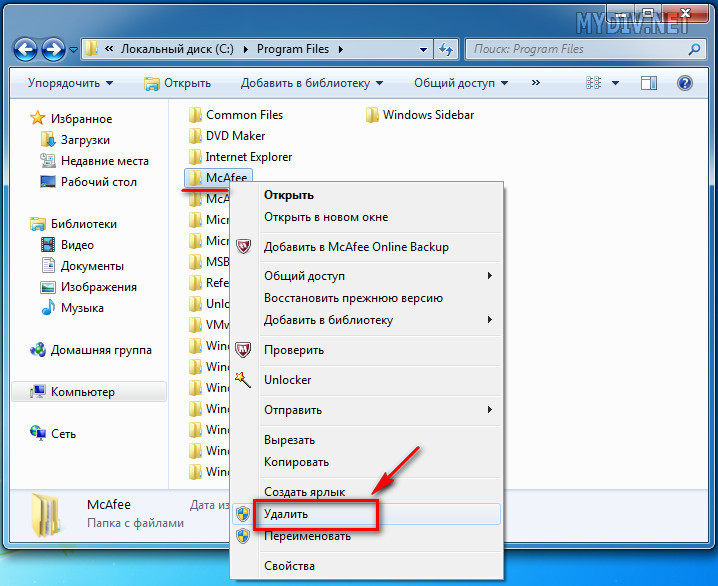Click the refresh button next to address bar
This screenshot has height=586, width=718.
pos(446,49)
